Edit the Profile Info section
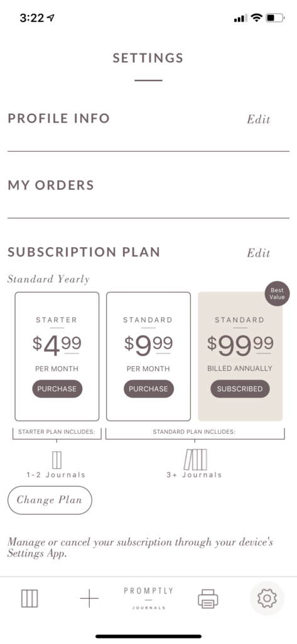Viewport: 297px width, 644px height. click(x=259, y=119)
